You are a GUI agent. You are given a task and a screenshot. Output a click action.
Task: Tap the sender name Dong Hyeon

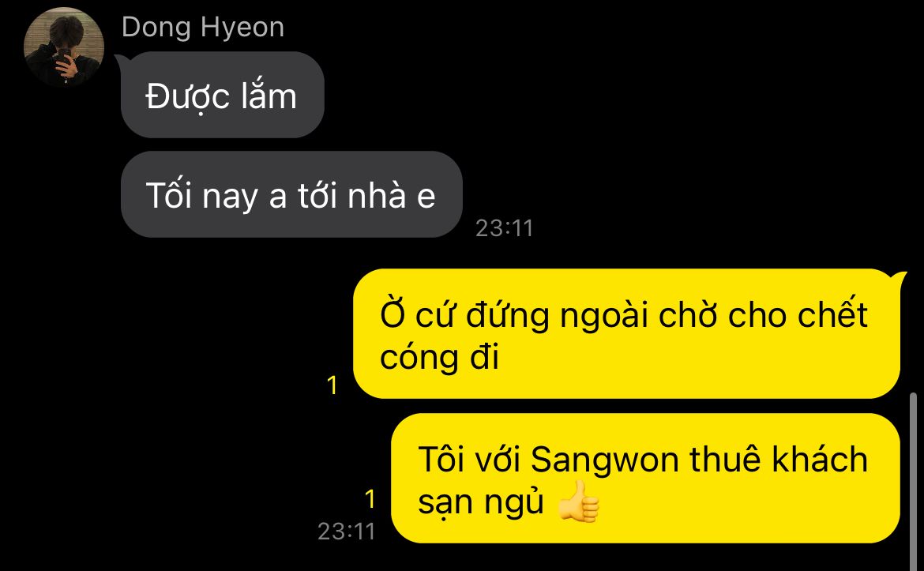coord(203,28)
